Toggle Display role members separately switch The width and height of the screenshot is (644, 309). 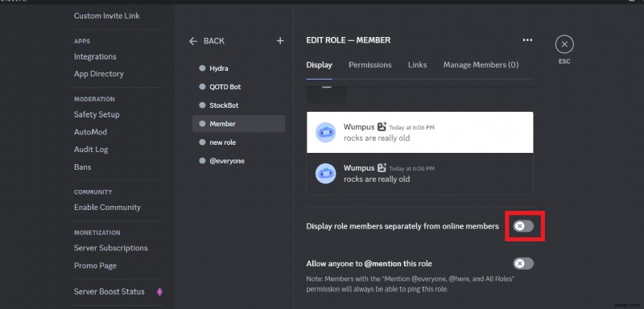tap(524, 226)
